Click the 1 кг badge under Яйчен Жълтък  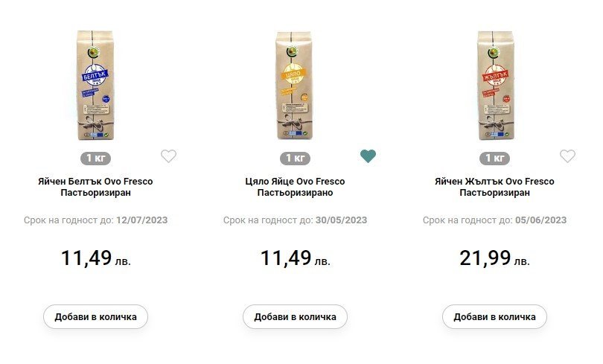click(494, 158)
